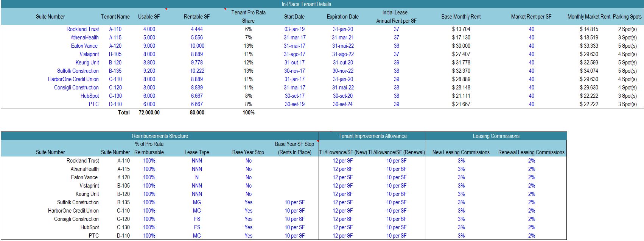This screenshot has width=644, height=241.
Task: Click monthly market rent $ 33.333
Action: tap(589, 46)
